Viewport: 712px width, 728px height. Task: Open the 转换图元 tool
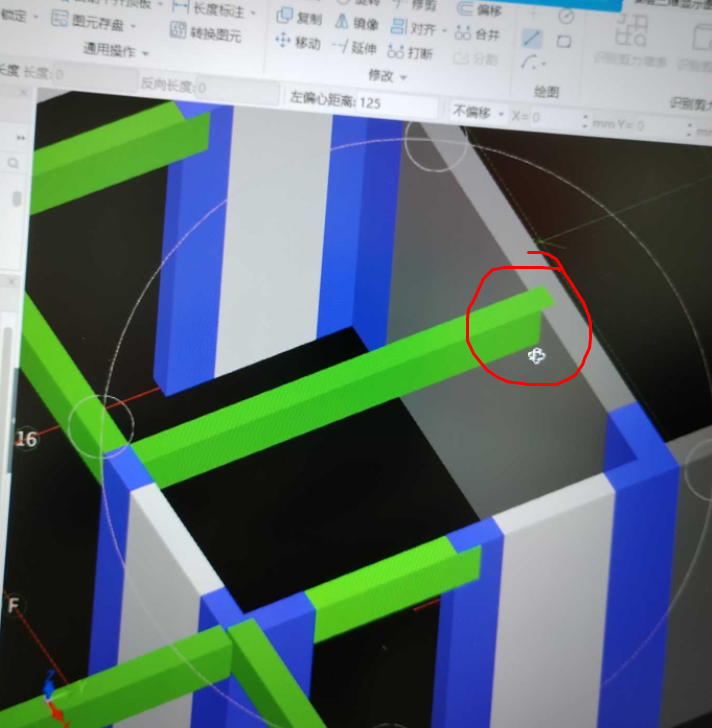[x=206, y=32]
